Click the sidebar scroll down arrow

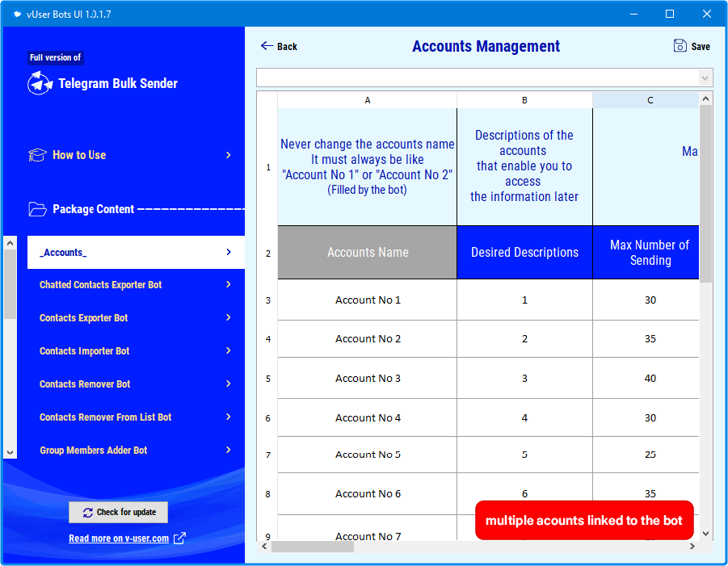[x=11, y=452]
